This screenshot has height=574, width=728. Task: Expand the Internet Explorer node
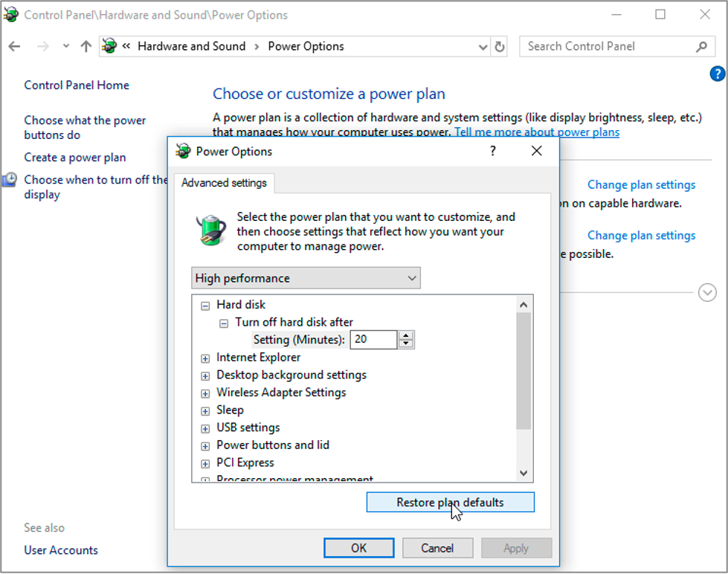coord(205,358)
